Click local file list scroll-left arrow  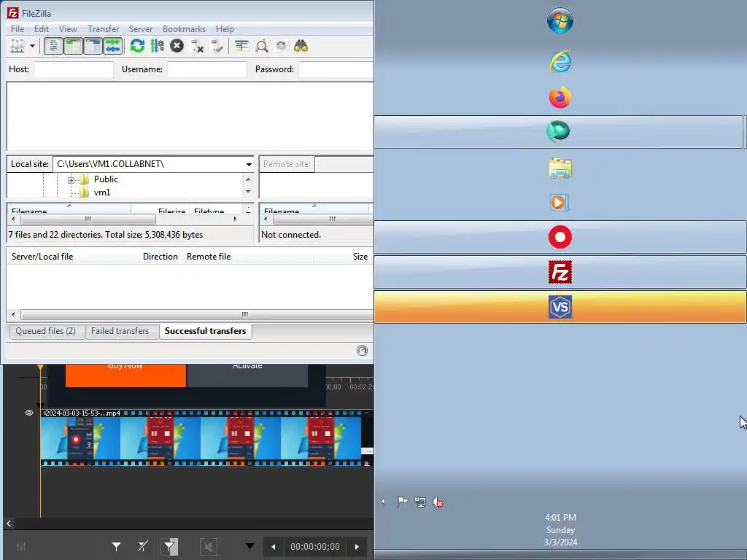point(13,219)
